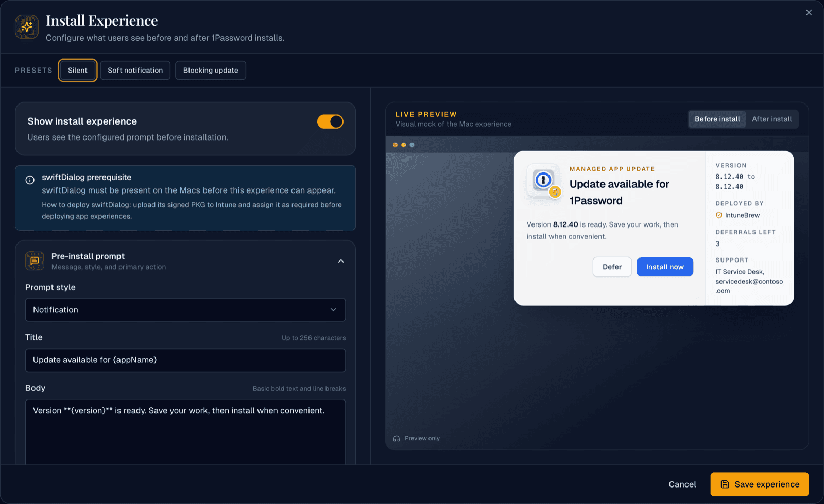The height and width of the screenshot is (504, 824).
Task: Click Install now in the preview
Action: (665, 267)
